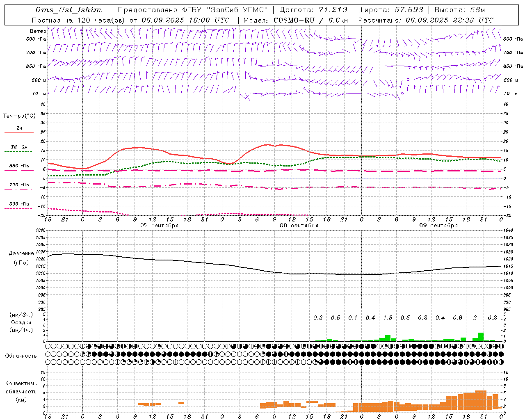Select the Рассчитано: 06.09.2025 22:38 UTC timestamp
The width and height of the screenshot is (525, 420).
(426, 20)
